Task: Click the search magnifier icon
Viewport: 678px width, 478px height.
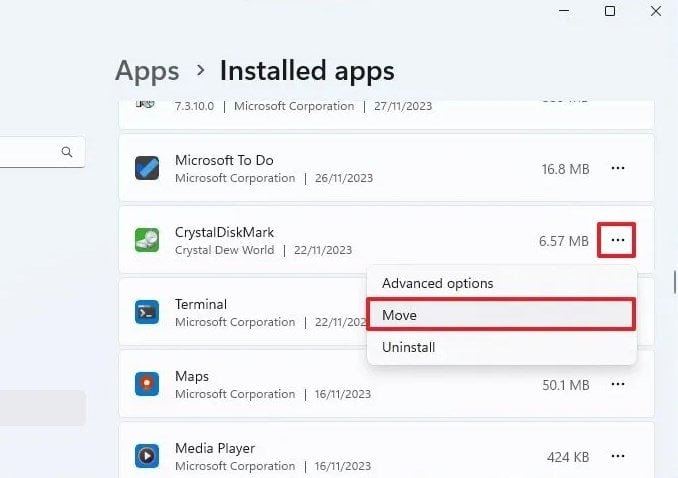Action: point(67,152)
